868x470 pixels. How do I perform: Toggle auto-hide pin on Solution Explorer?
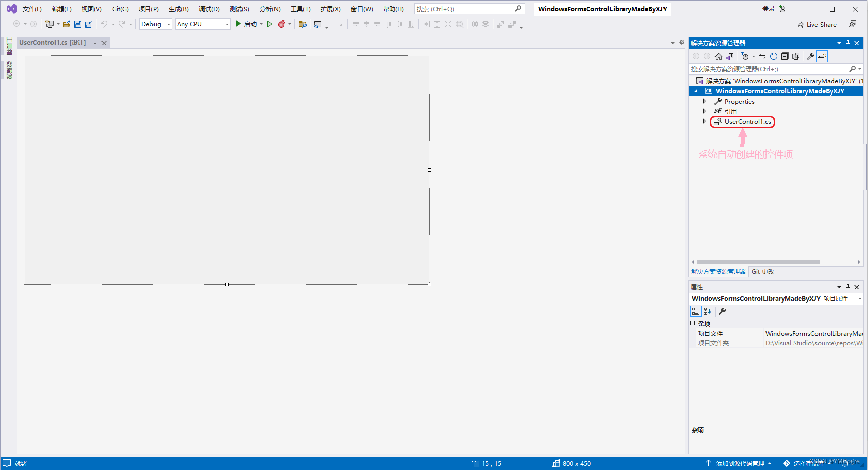pos(848,43)
